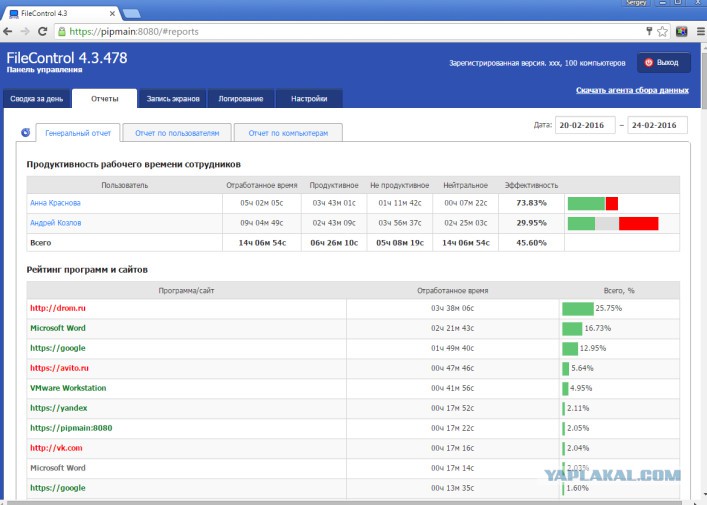Viewport: 707px width, 505px height.
Task: Open the browser hamburger menu
Action: click(x=701, y=32)
